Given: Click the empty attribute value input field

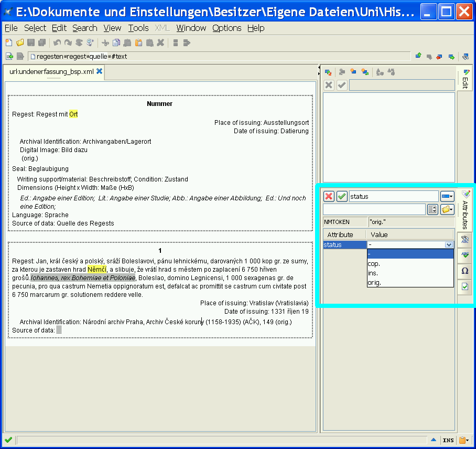Looking at the screenshot, I should [x=374, y=209].
